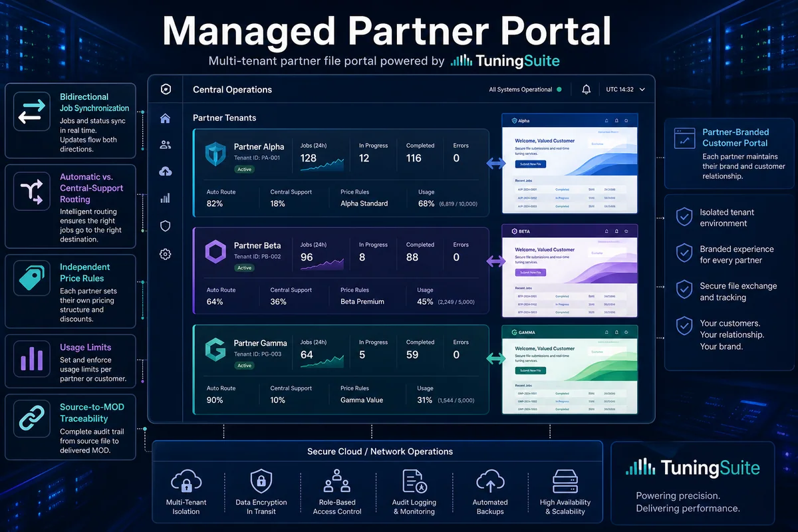Click the TuningSuite logo in the subtitle
Screen dimensions: 798x532
505,61
